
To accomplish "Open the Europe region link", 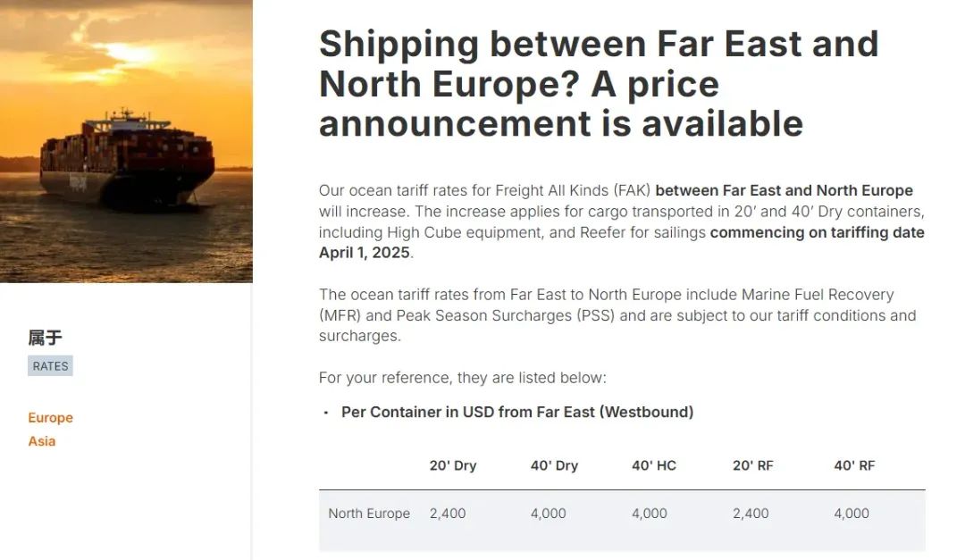I will coord(50,418).
